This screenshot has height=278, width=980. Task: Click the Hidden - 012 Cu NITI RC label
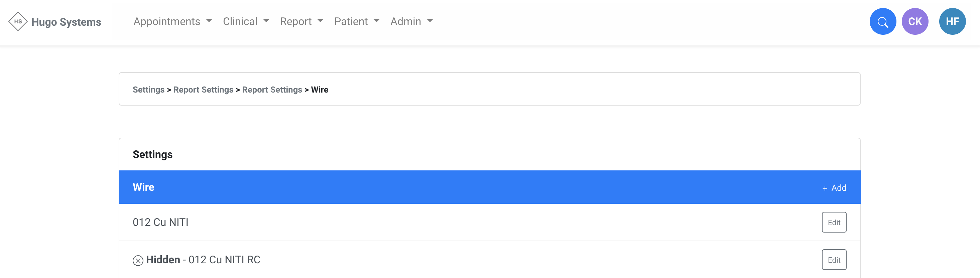(203, 260)
